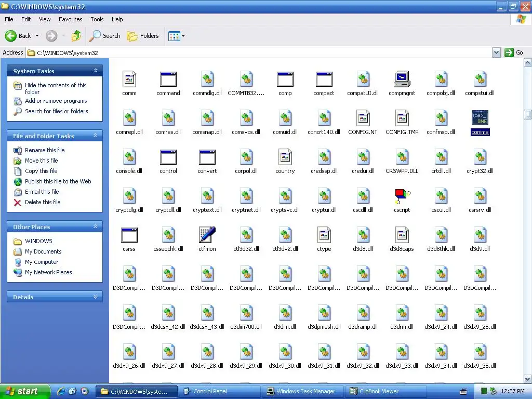Open the Back button history dropdown
532x399 pixels.
(x=37, y=36)
